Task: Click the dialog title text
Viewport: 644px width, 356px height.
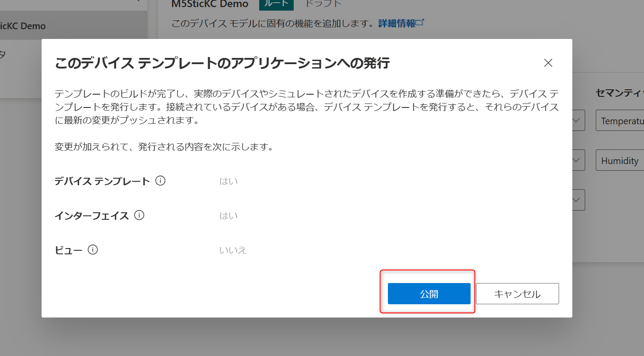Action: click(x=222, y=63)
